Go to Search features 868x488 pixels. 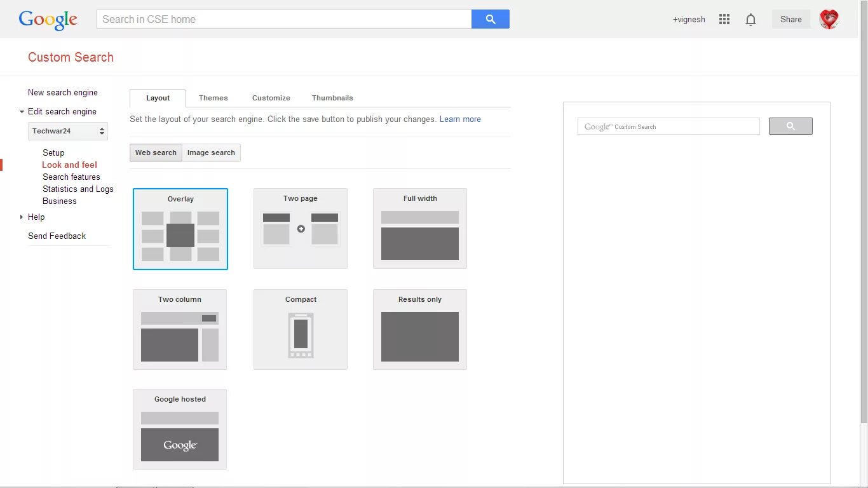(x=71, y=177)
